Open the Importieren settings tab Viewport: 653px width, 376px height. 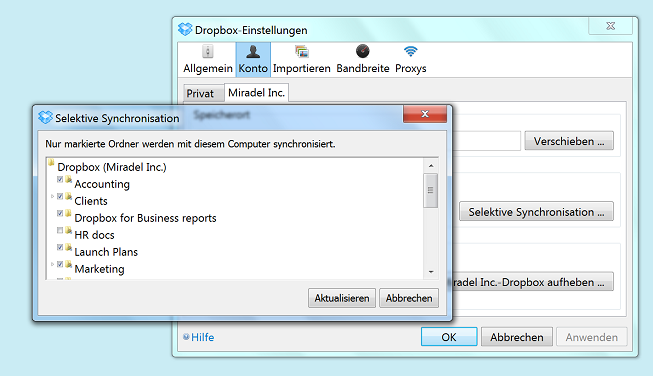tap(302, 60)
